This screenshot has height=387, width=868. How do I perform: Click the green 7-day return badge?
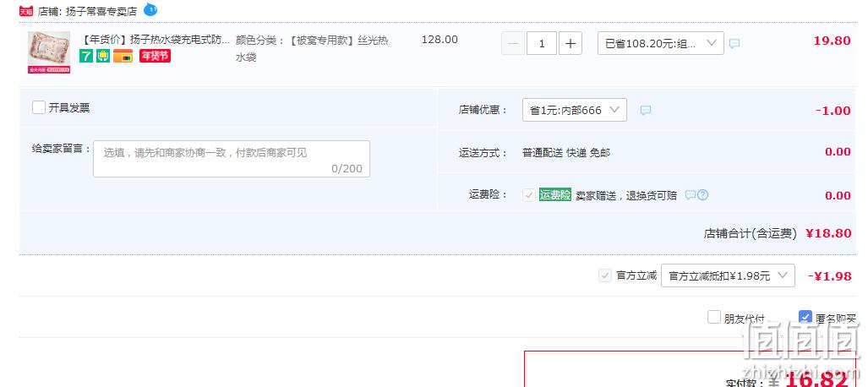coord(86,56)
